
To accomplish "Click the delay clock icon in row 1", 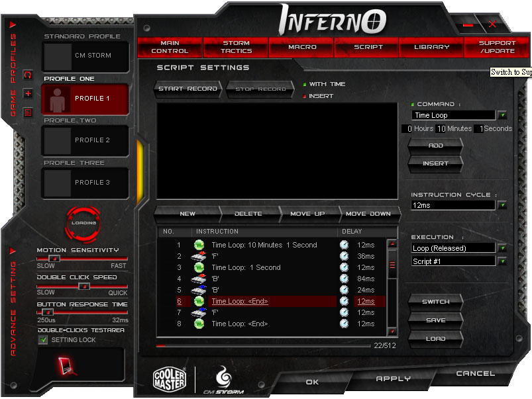I will coord(344,245).
